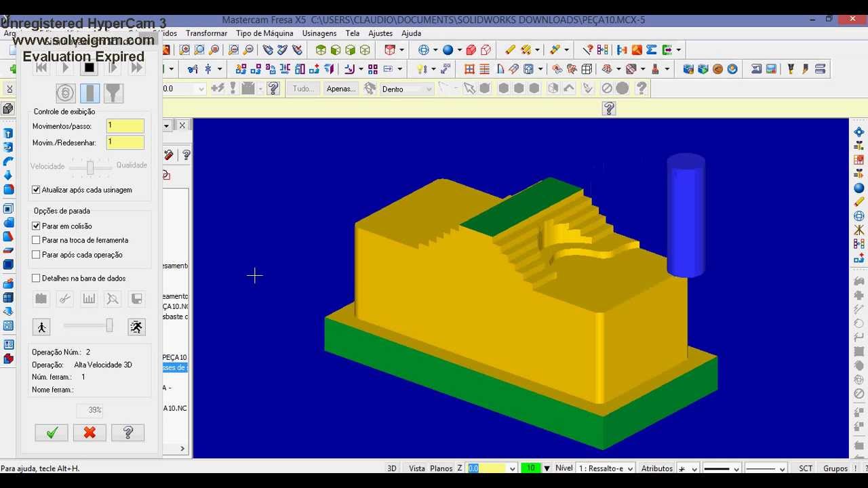Click the Movim./Redesenhar input field

click(x=125, y=142)
